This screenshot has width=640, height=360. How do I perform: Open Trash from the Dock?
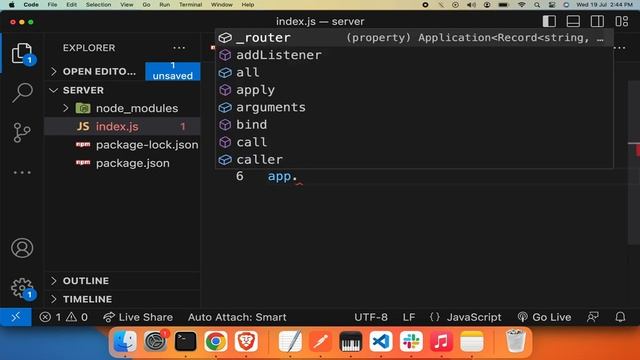[516, 341]
